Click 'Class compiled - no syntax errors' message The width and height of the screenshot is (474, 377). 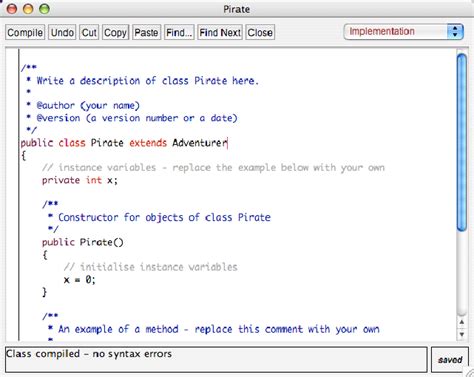[89, 354]
